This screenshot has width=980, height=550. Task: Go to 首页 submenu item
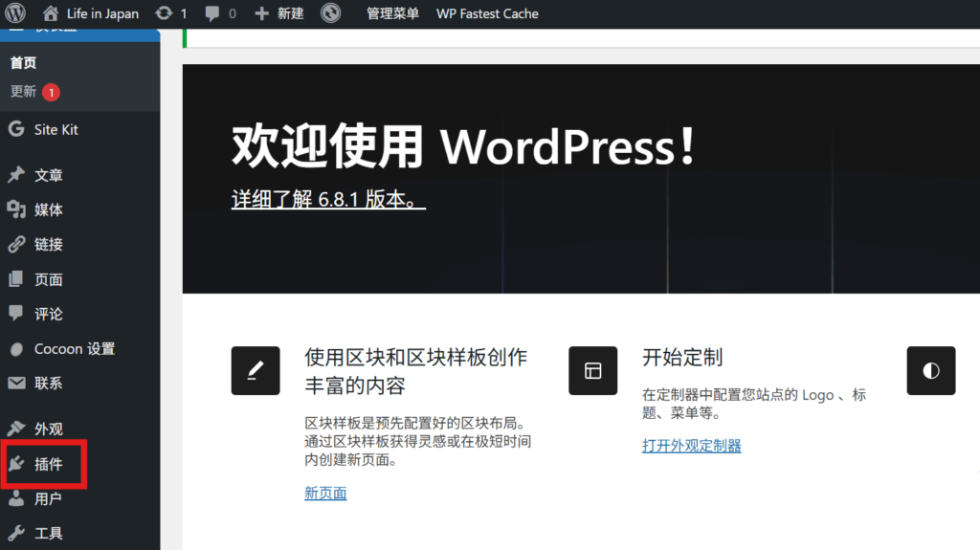24,62
